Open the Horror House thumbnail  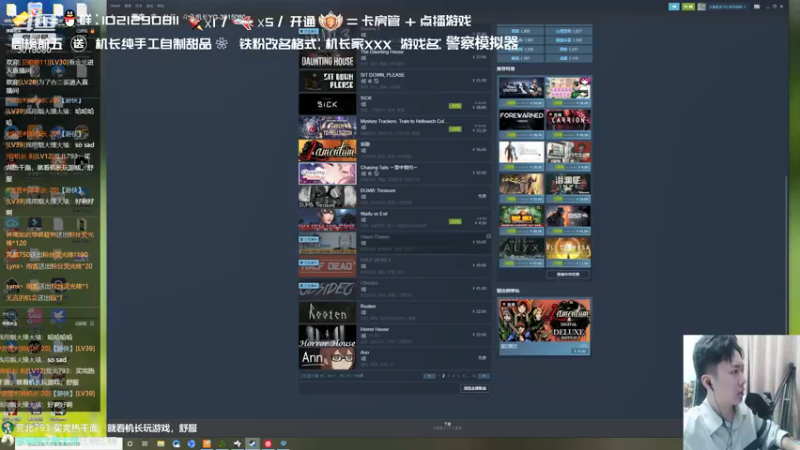coord(328,336)
